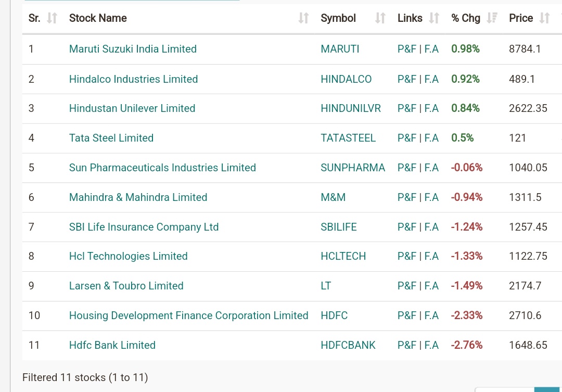Open F.A link in Hindalco row
Image resolution: width=562 pixels, height=392 pixels.
431,79
